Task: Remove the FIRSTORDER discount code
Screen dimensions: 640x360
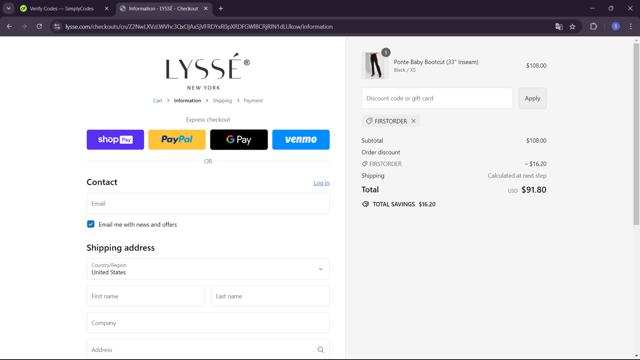Action: point(413,121)
